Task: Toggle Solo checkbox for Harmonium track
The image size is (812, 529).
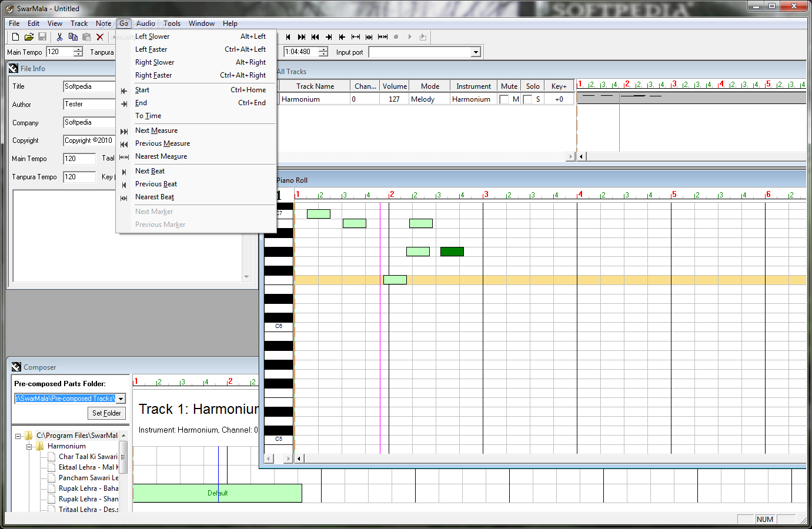Action: 527,99
